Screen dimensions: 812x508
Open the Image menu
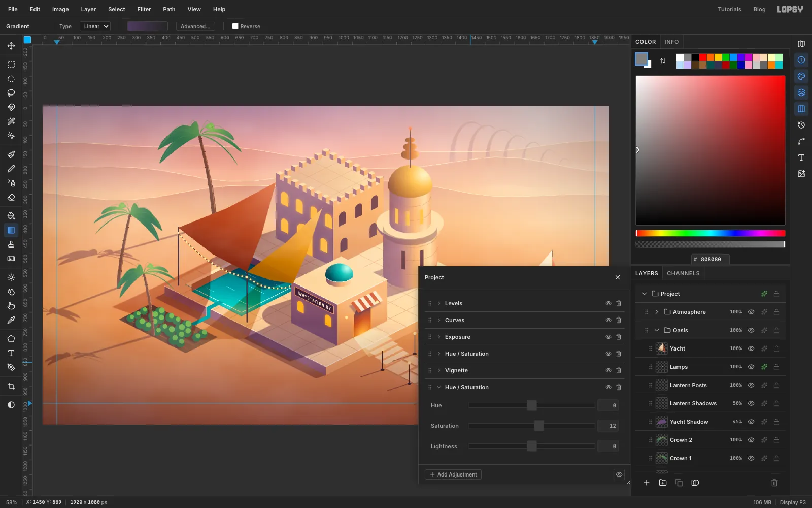60,9
